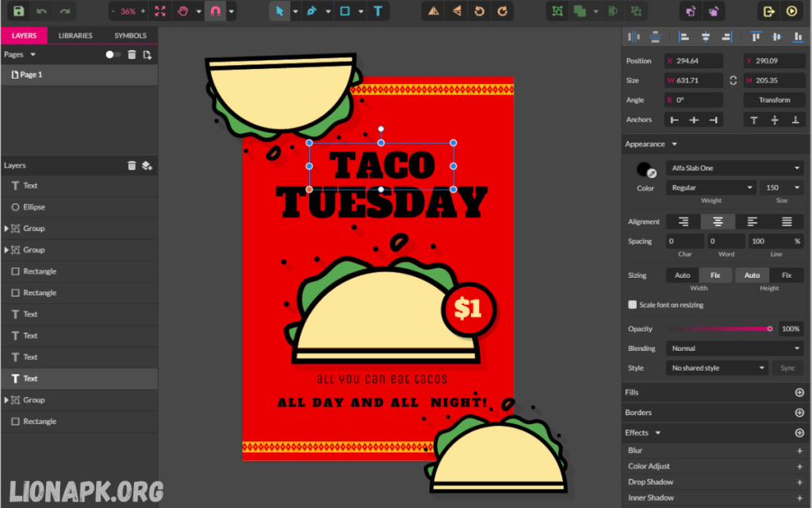Open the No shared style dropdown

(717, 368)
